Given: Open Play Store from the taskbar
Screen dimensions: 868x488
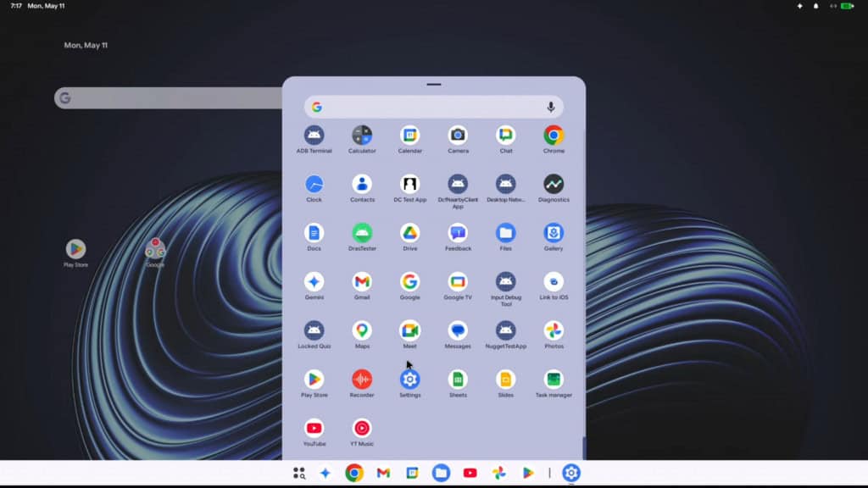Looking at the screenshot, I should [x=527, y=473].
